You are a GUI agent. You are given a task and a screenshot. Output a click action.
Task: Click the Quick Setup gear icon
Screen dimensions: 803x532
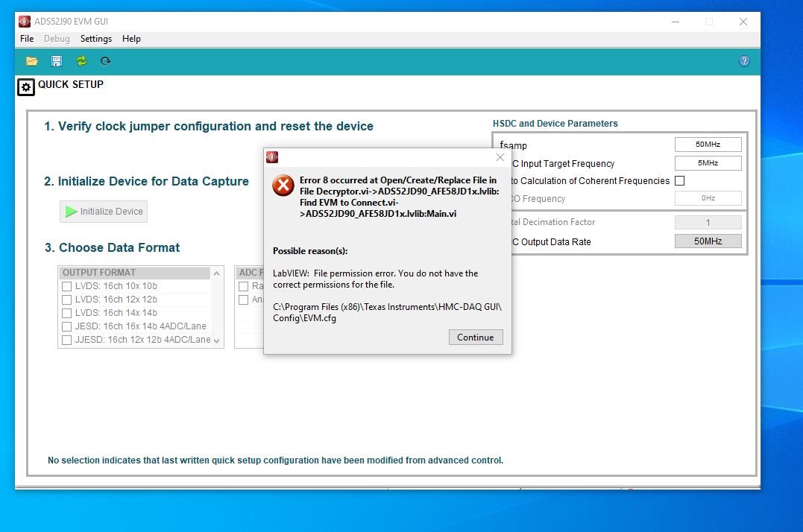(x=26, y=87)
